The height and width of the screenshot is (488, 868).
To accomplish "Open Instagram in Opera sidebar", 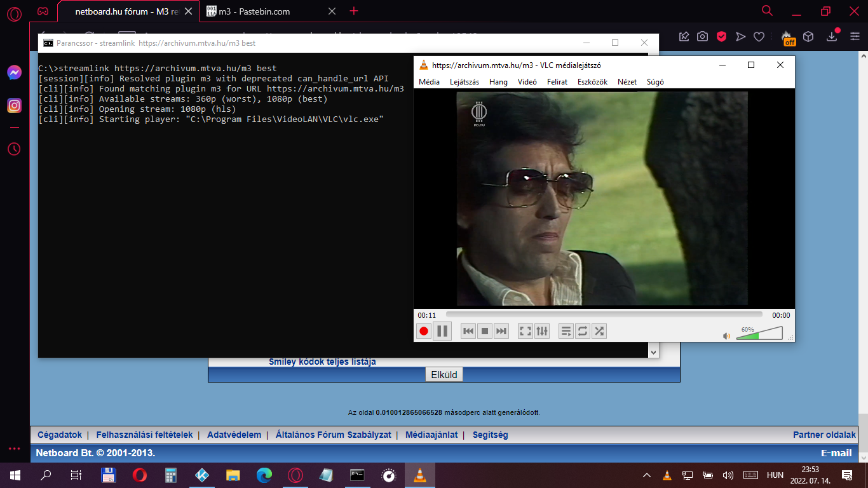I will pos(14,105).
